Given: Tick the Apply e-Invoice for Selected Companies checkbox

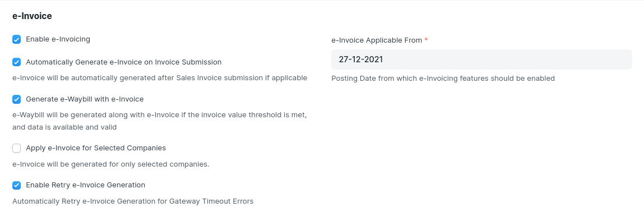Looking at the screenshot, I should coord(16,148).
